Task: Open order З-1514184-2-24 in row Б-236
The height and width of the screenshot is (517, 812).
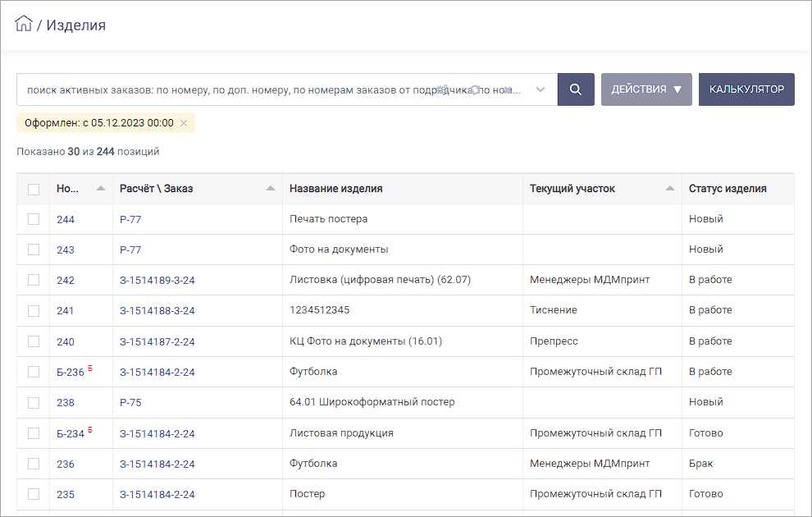Action: point(157,373)
